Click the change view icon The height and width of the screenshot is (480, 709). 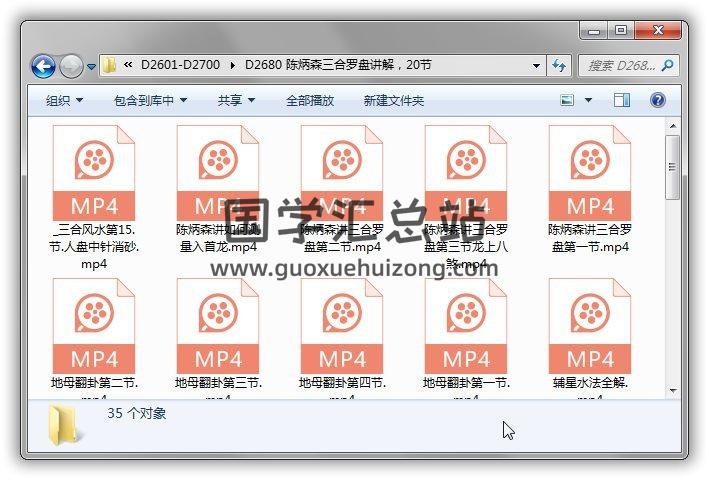pos(567,100)
